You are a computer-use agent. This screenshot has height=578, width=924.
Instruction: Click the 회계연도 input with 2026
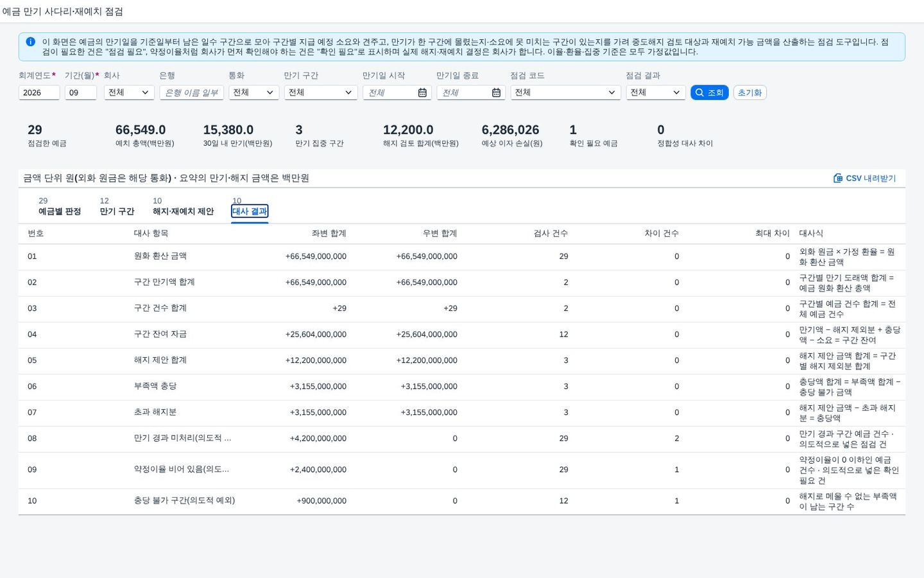[x=39, y=92]
